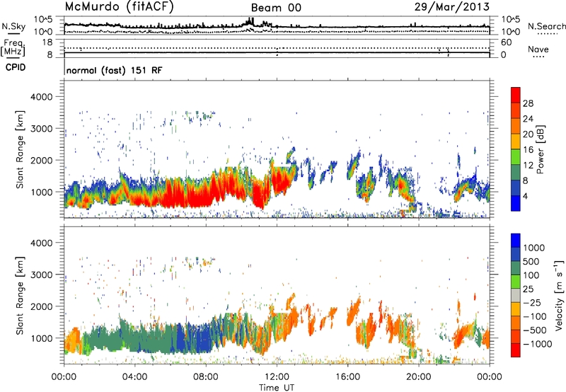This screenshot has height=392, width=566.
Task: Click the 16:00 time tick label
Action: (347, 377)
